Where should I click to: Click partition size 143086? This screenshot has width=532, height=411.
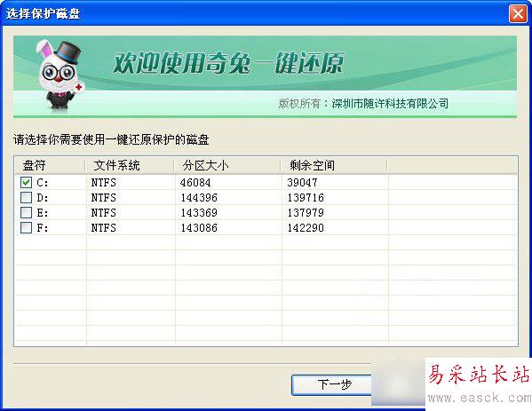[x=199, y=228]
